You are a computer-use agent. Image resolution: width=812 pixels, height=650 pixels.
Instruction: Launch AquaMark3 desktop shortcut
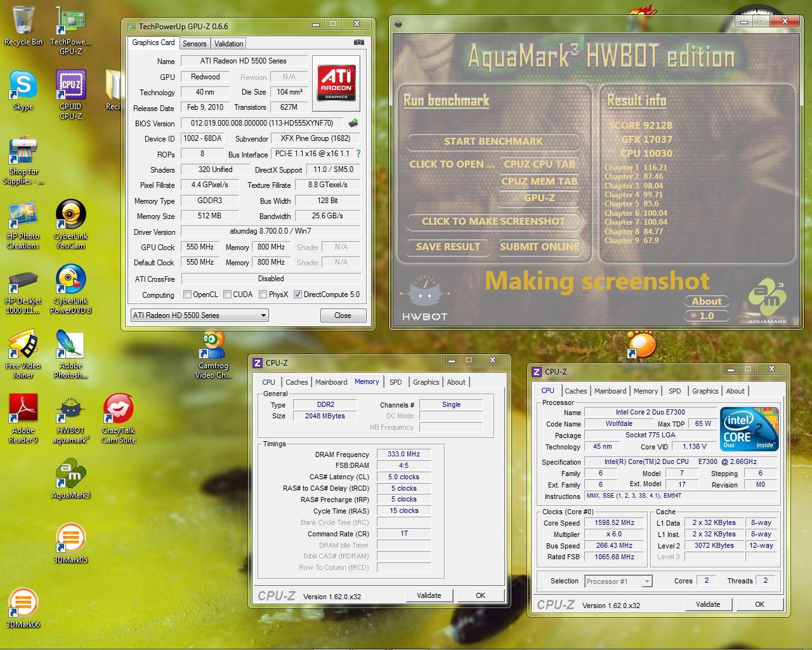pyautogui.click(x=70, y=480)
